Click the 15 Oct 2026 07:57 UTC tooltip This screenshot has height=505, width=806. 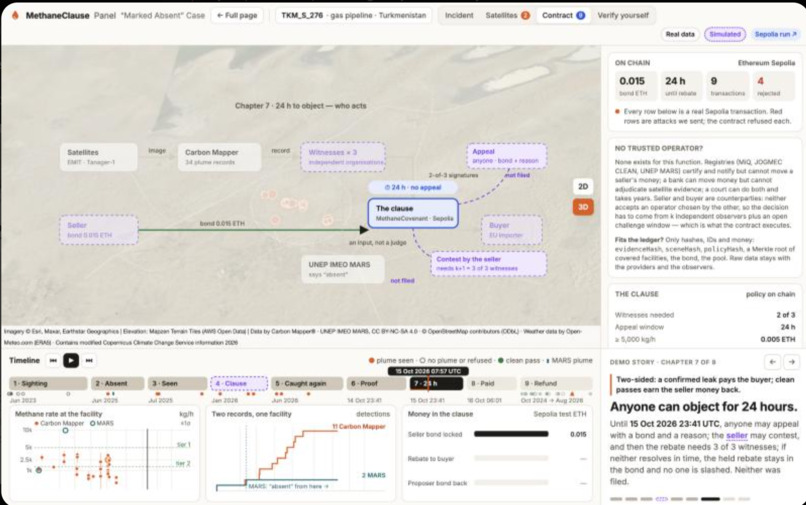[428, 371]
